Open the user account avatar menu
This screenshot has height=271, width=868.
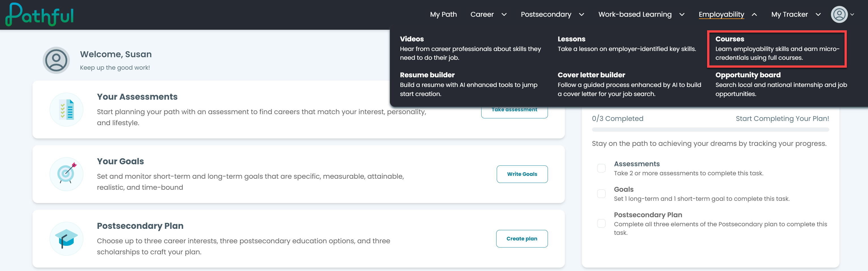click(839, 14)
